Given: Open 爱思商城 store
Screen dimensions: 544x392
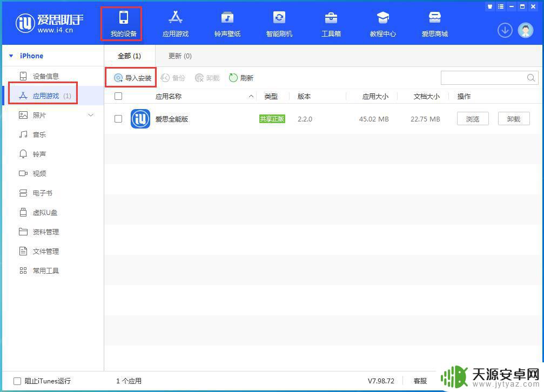Looking at the screenshot, I should tap(435, 24).
